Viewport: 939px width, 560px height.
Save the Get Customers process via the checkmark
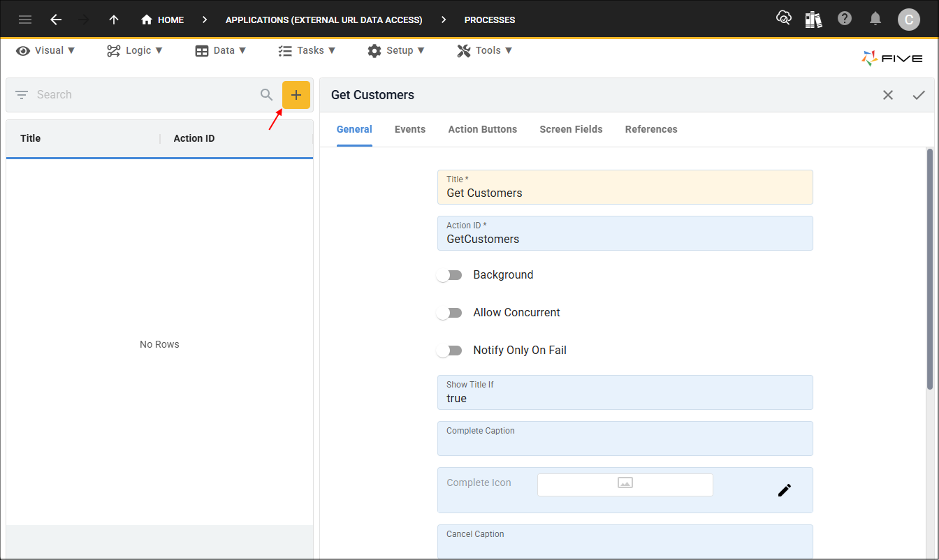click(919, 95)
